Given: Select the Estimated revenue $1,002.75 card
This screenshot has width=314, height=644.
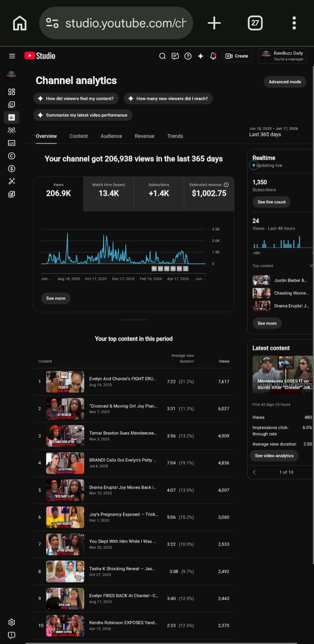Looking at the screenshot, I should (x=209, y=194).
